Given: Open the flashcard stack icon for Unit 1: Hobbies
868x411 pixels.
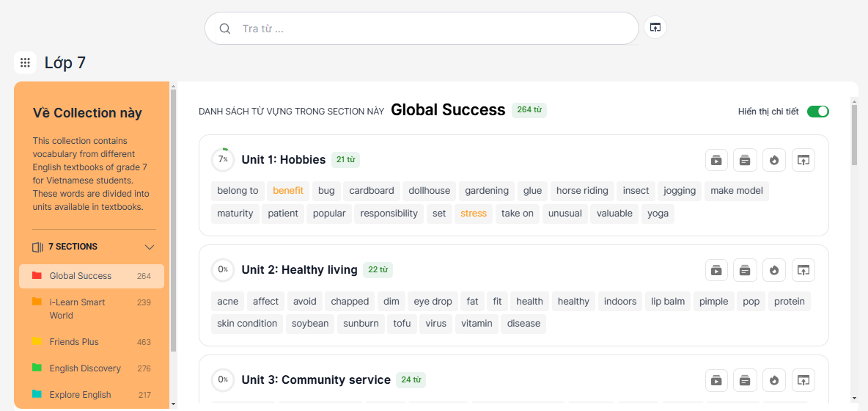Looking at the screenshot, I should click(745, 160).
